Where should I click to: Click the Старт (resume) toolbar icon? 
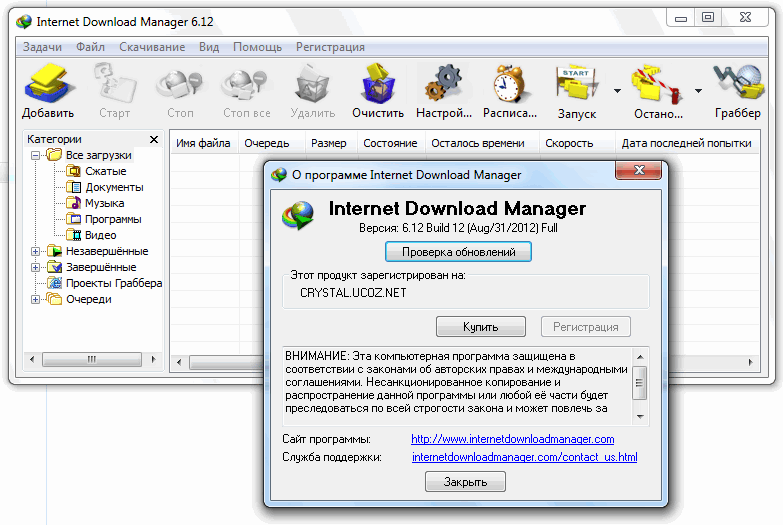(x=115, y=83)
